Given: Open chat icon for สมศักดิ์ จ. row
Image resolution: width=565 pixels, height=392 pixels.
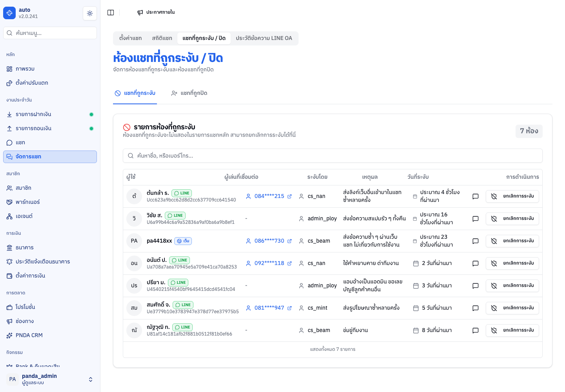Looking at the screenshot, I should (476, 308).
